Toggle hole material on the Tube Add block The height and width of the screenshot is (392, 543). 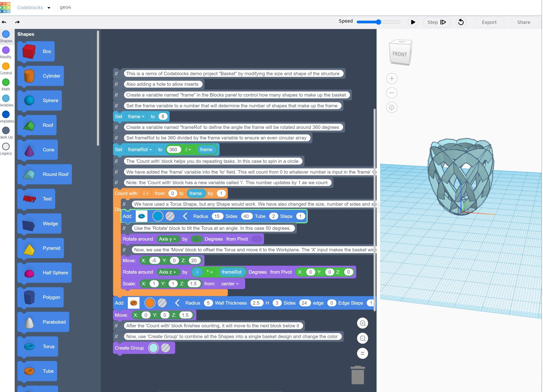coord(162,303)
